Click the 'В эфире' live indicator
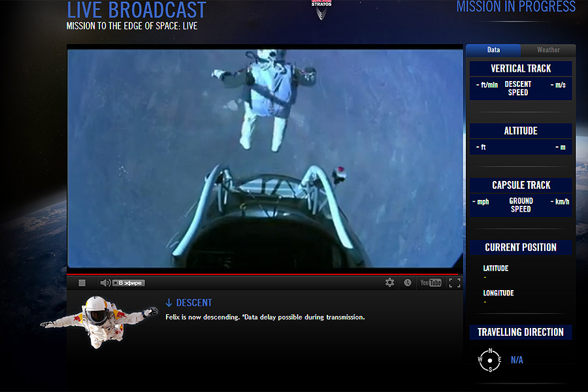Screen dimensions: 588x392 pyautogui.click(x=129, y=283)
